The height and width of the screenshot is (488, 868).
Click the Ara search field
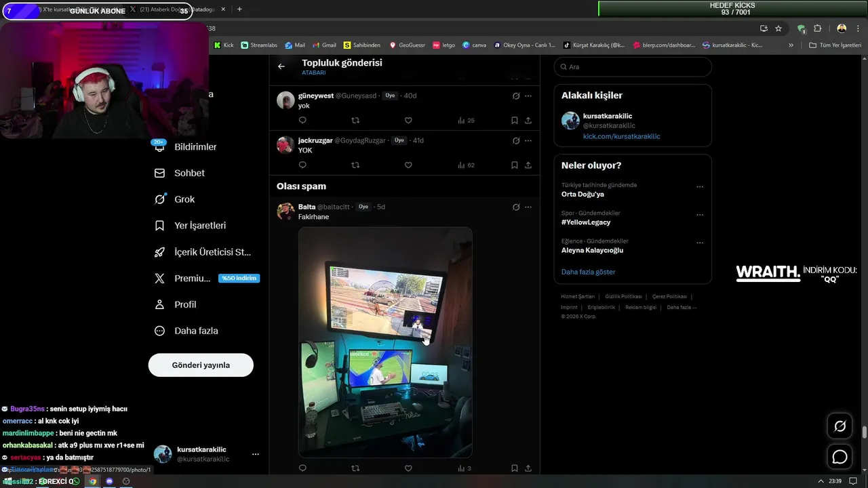click(x=633, y=66)
